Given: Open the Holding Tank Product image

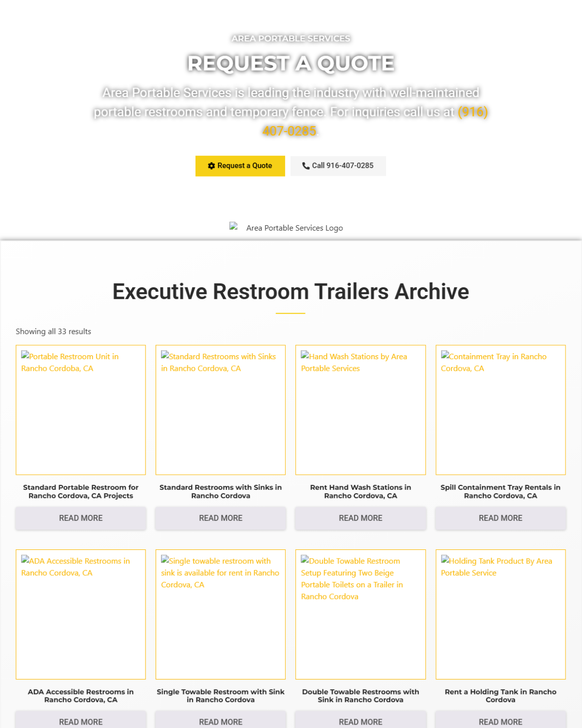Looking at the screenshot, I should (x=501, y=614).
